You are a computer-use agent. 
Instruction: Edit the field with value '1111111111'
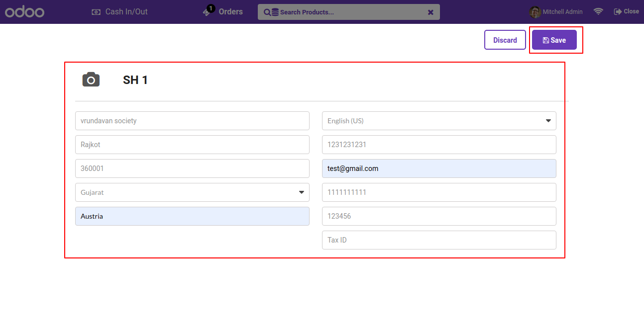click(439, 192)
